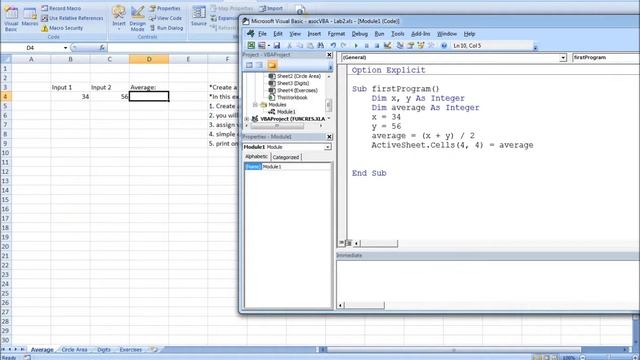Switch to the Exercises sheet tab
This screenshot has width=640, height=360.
tap(131, 350)
